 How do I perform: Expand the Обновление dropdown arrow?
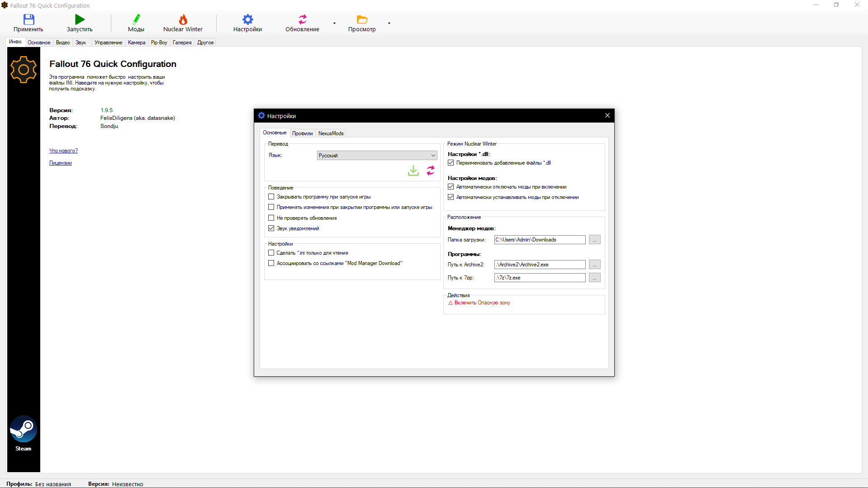334,23
